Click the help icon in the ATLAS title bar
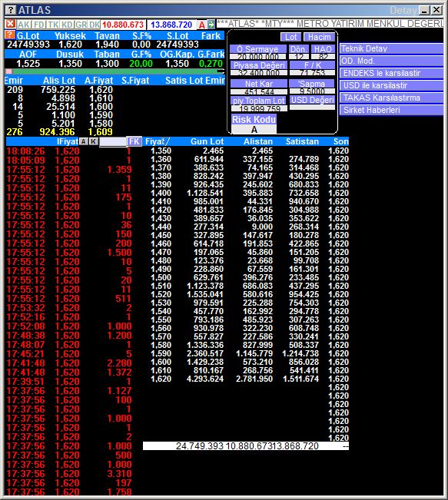The width and height of the screenshot is (448, 500). click(11, 10)
